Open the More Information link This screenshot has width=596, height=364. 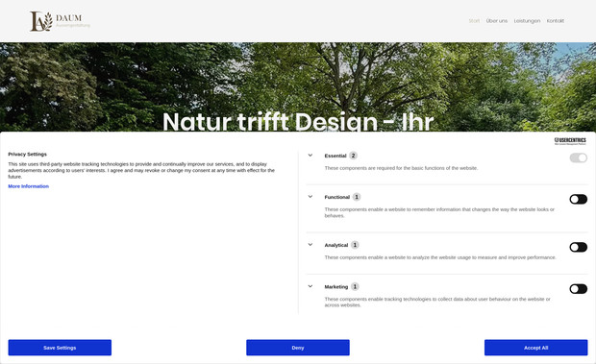(x=29, y=186)
